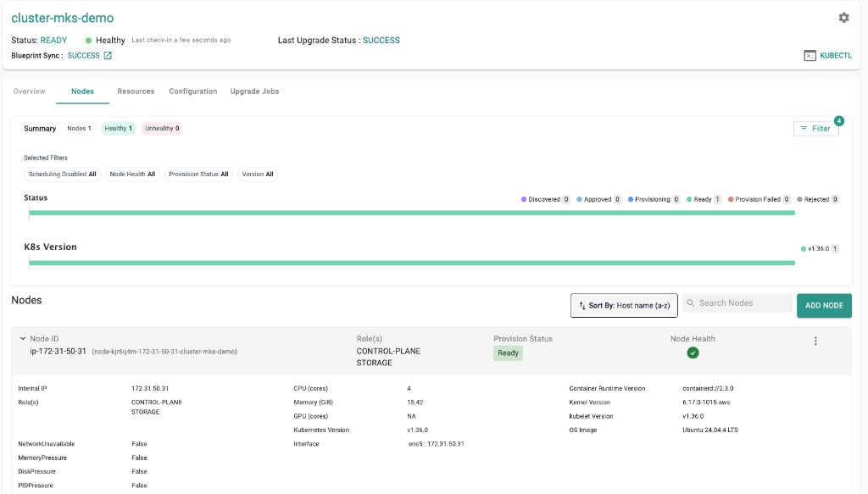Switch to the Overview tab
The width and height of the screenshot is (868, 494).
[x=30, y=92]
